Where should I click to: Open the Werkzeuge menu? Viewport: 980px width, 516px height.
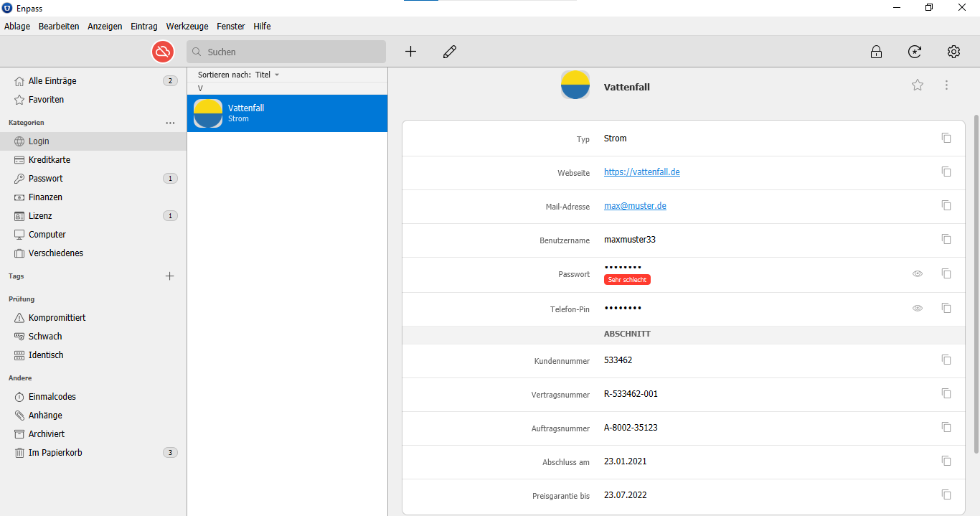point(187,27)
